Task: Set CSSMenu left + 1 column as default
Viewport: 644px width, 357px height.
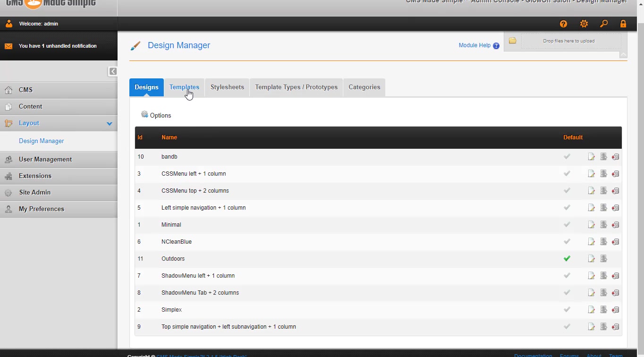Action: click(567, 174)
